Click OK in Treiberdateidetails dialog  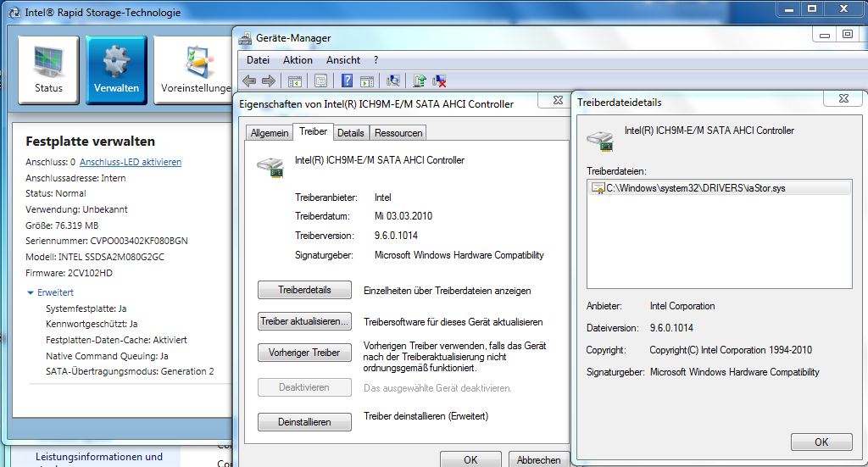click(821, 442)
